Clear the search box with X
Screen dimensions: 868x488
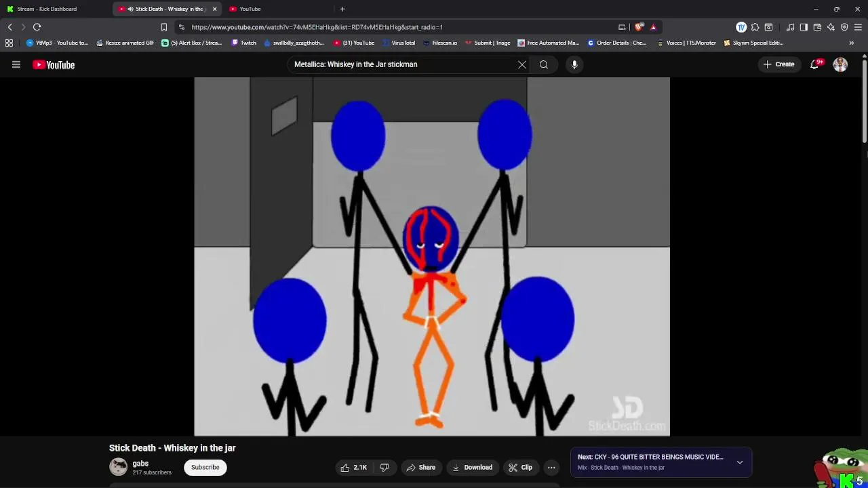(x=522, y=64)
